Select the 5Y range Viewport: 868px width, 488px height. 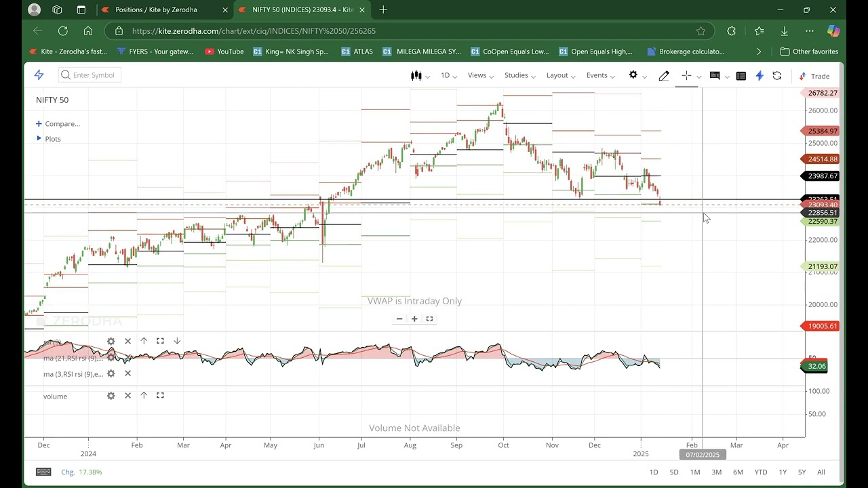pyautogui.click(x=802, y=472)
